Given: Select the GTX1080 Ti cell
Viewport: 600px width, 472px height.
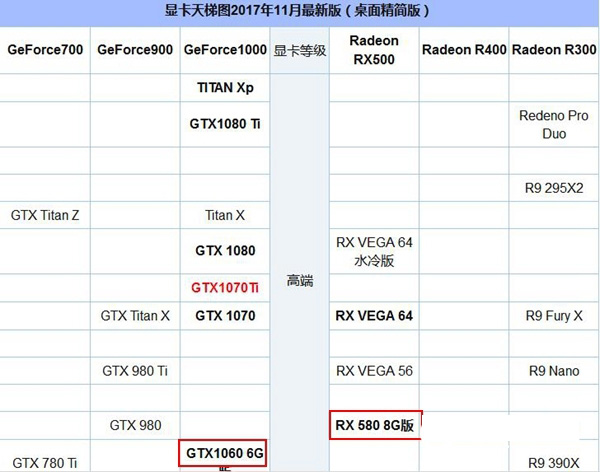Looking at the screenshot, I should click(x=225, y=124).
